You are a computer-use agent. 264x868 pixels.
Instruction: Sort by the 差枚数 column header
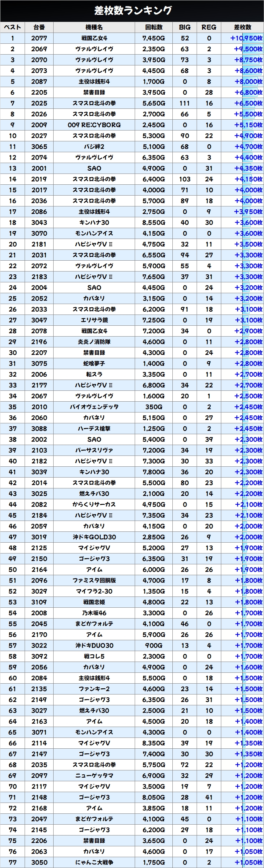point(242,27)
